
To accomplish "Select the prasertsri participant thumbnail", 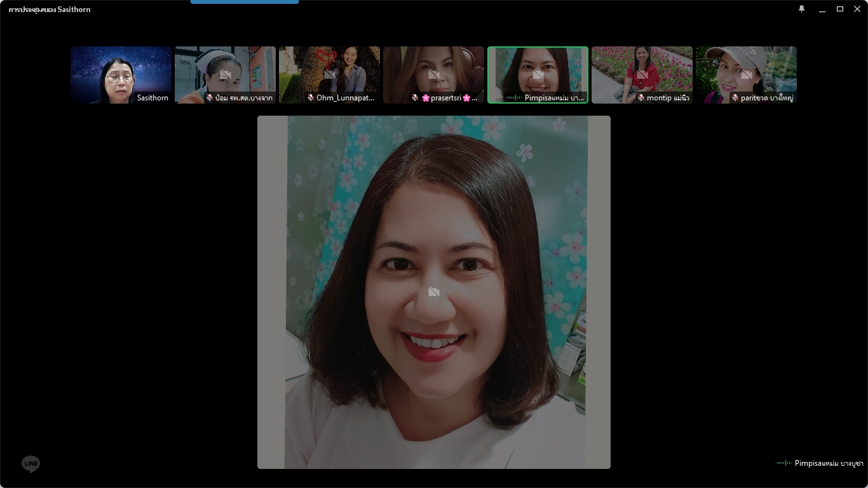I will [x=433, y=73].
